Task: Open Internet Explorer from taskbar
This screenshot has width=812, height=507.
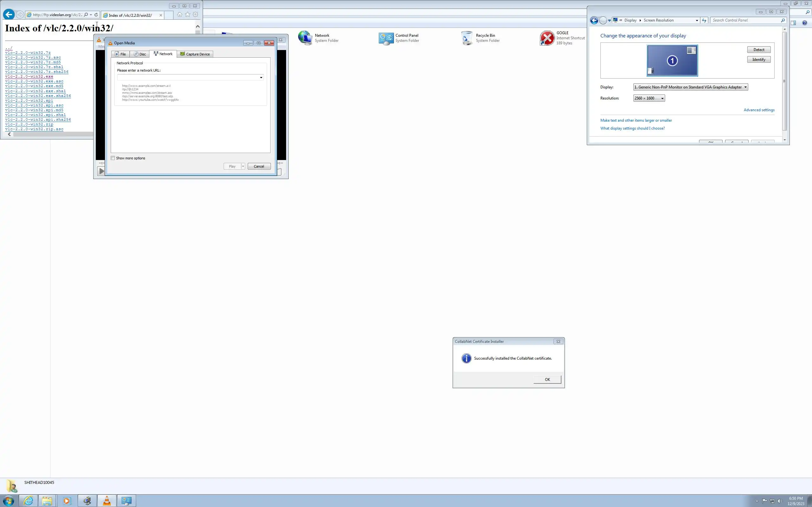Action: pyautogui.click(x=28, y=501)
